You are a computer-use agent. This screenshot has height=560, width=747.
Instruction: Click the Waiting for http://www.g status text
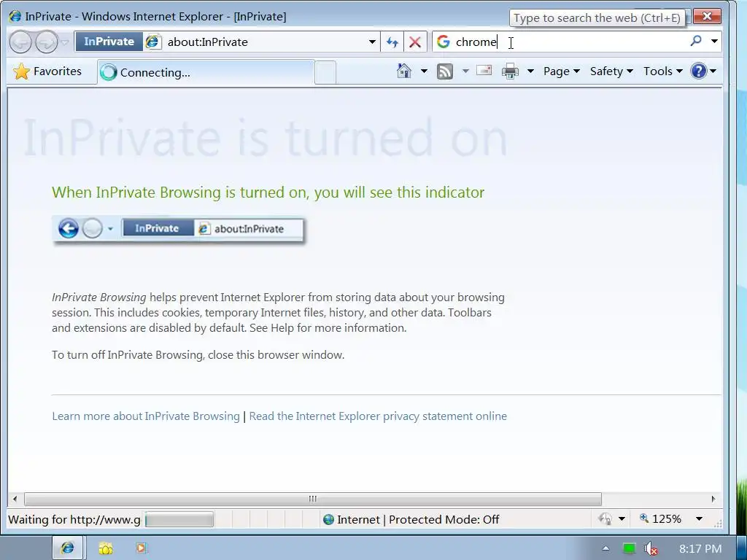(x=74, y=519)
